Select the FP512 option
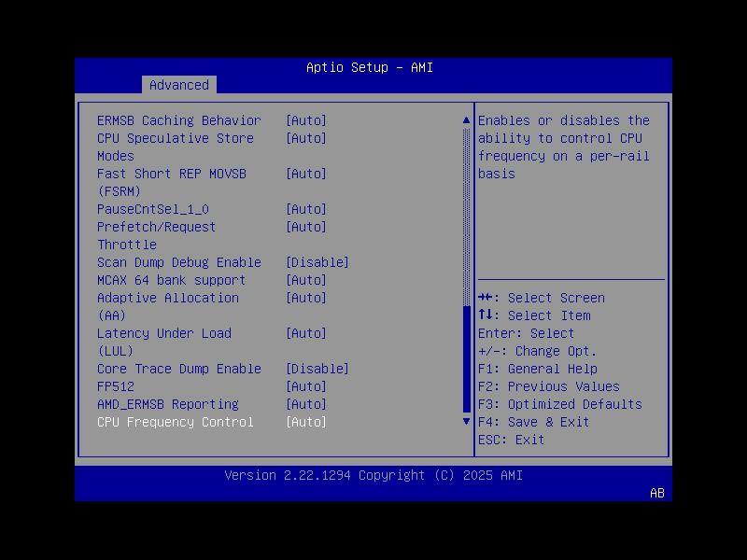 (x=116, y=386)
